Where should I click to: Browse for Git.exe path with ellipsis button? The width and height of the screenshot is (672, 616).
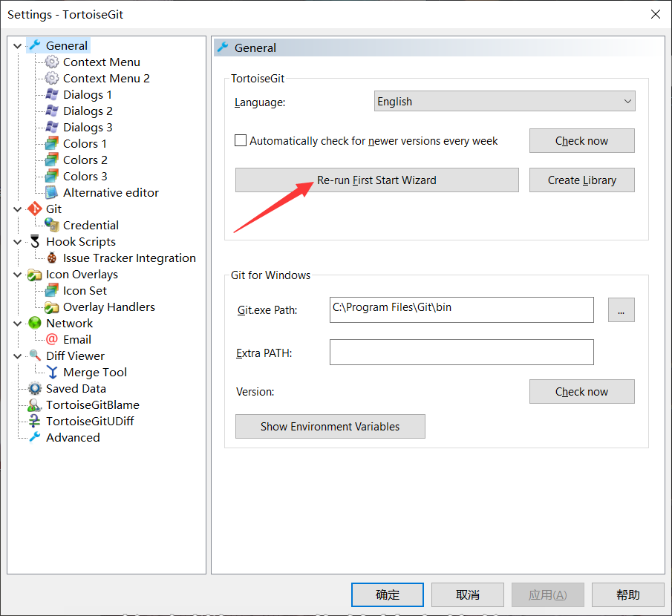tap(621, 310)
